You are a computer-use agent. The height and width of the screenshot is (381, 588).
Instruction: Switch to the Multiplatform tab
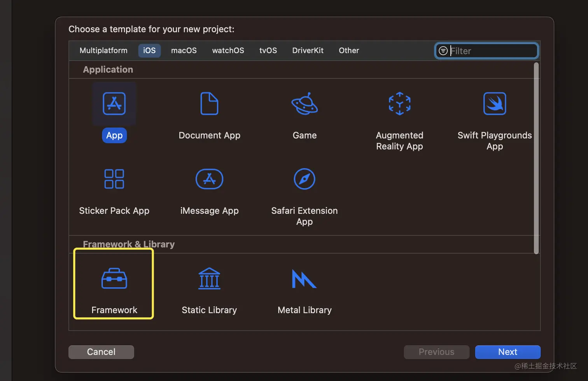click(x=103, y=51)
